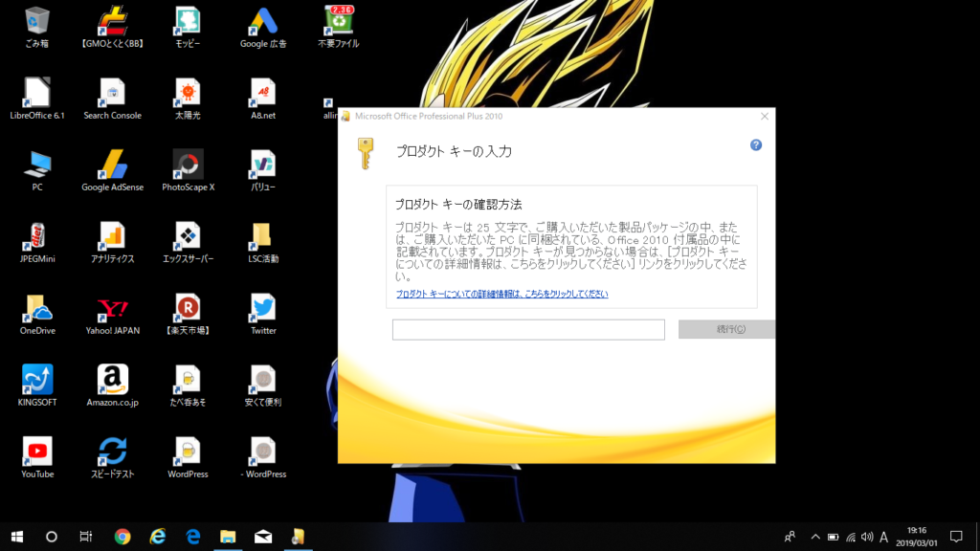980x551 pixels.
Task: Open the Wi-Fi network icon
Action: coord(850,537)
